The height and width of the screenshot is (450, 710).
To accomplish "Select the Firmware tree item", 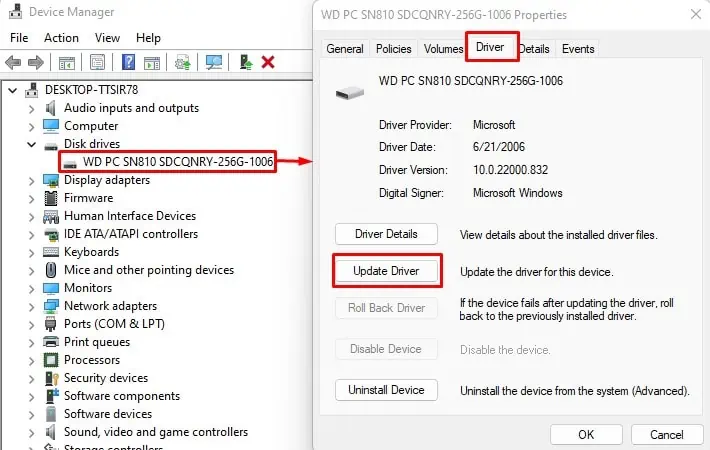I will coord(88,198).
